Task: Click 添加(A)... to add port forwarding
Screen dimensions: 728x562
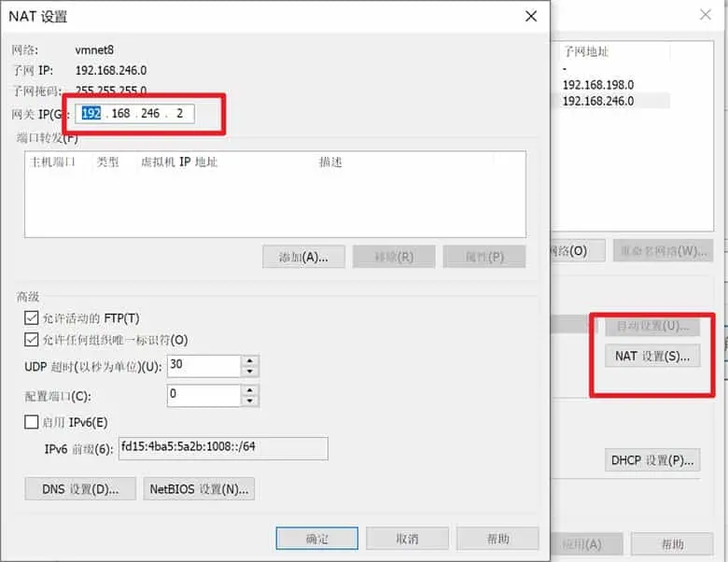Action: pyautogui.click(x=304, y=257)
